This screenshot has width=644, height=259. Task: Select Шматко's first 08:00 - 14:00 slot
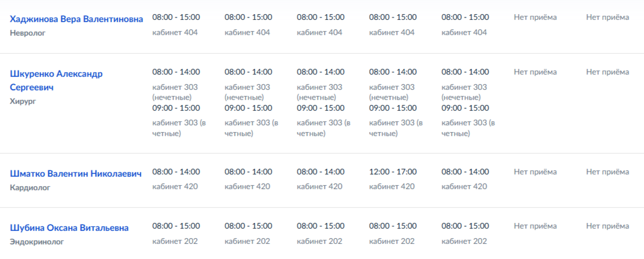pyautogui.click(x=176, y=172)
